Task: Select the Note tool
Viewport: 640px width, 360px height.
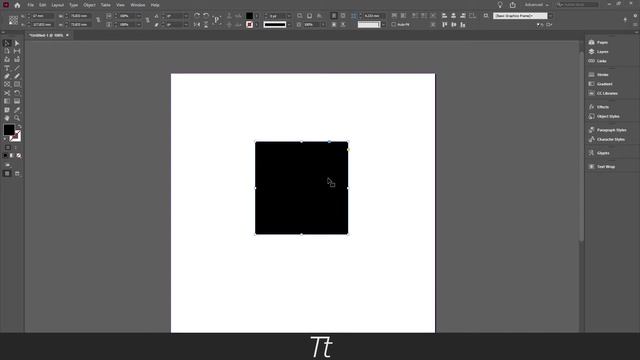Action: tap(7, 110)
